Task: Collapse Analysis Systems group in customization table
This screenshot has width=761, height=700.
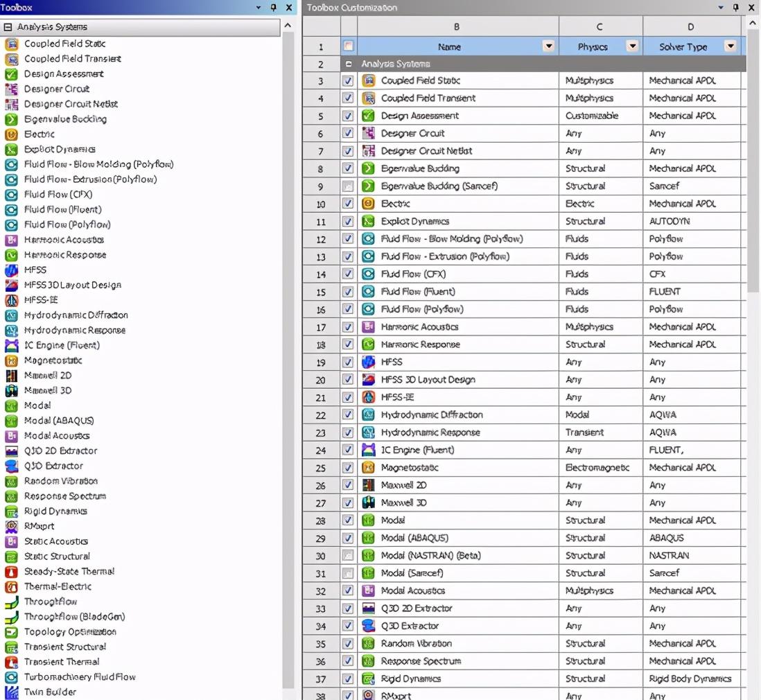Action: (349, 64)
